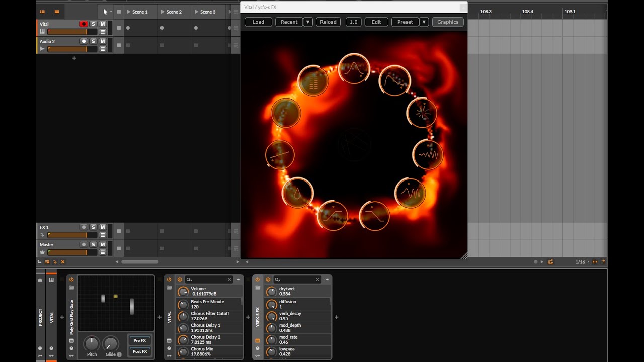
Task: Open the Recent dropdown arrow
Action: tap(308, 22)
